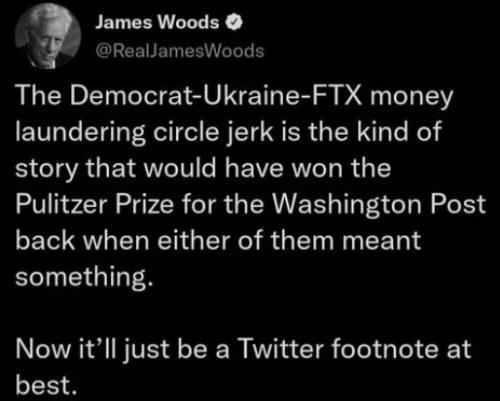Click the word "Twitter" in last paragraph

281,349
